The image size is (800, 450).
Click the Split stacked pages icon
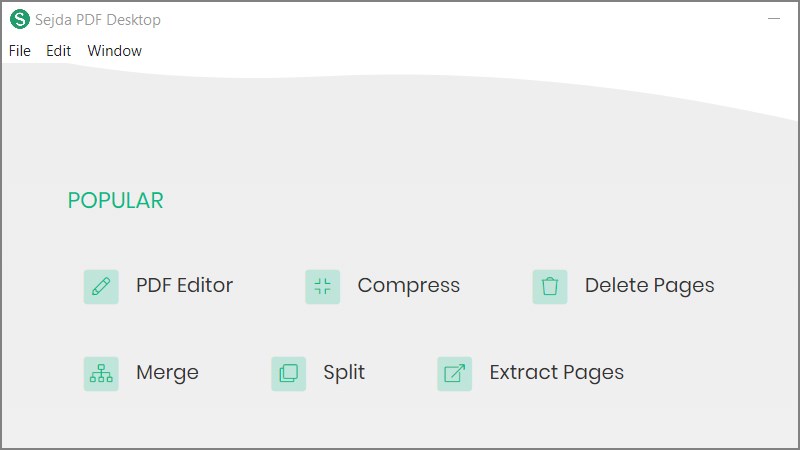click(288, 374)
